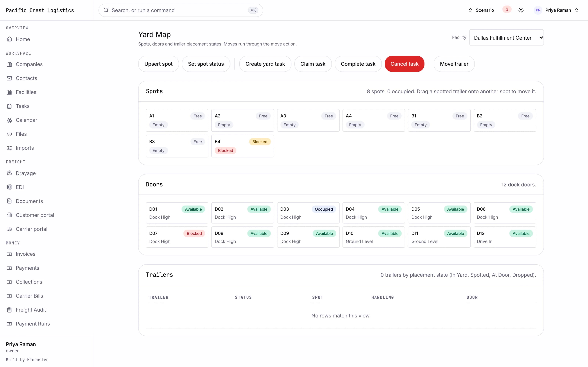Image resolution: width=588 pixels, height=367 pixels.
Task: Click the Files link icon
Action: coord(9,134)
